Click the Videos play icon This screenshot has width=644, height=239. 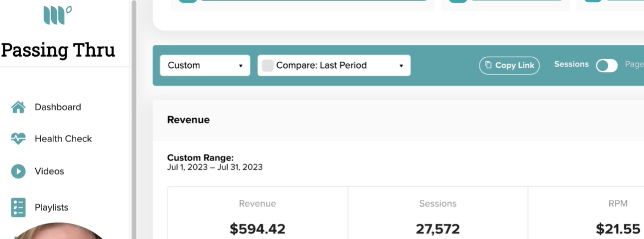[18, 171]
